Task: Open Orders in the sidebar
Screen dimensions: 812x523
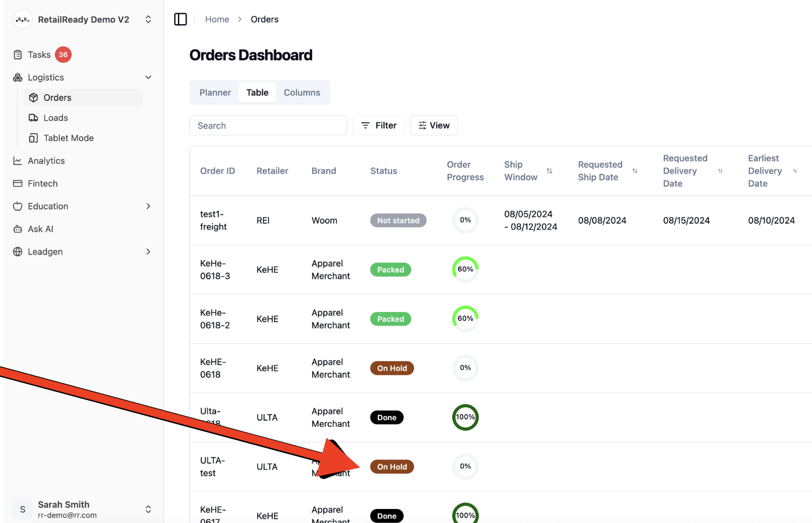Action: coord(83,97)
